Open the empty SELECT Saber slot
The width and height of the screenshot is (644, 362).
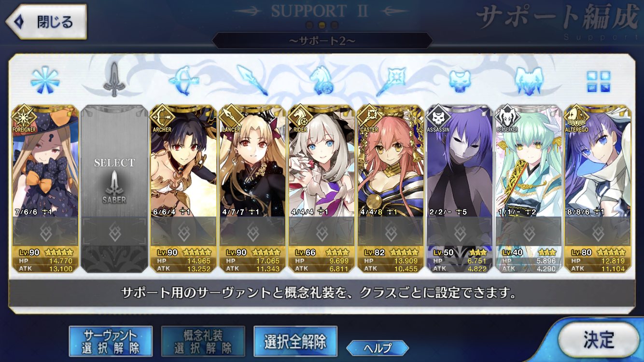(114, 189)
